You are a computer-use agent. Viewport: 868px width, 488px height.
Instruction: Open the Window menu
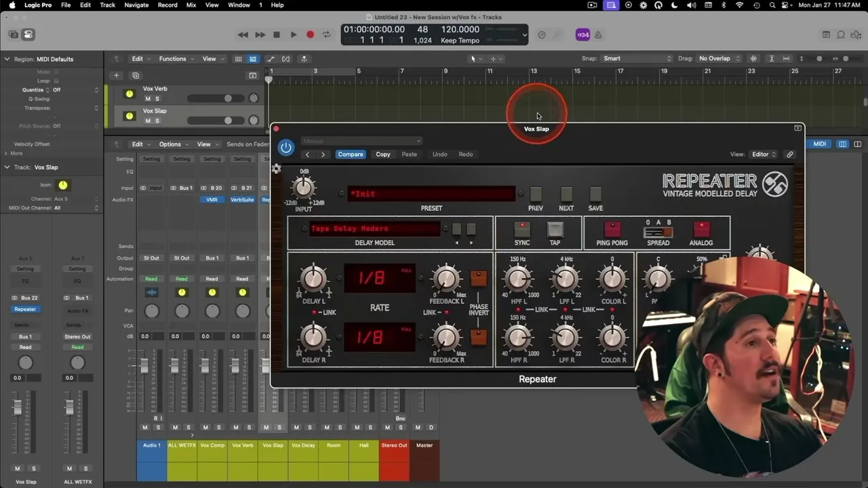[x=239, y=5]
